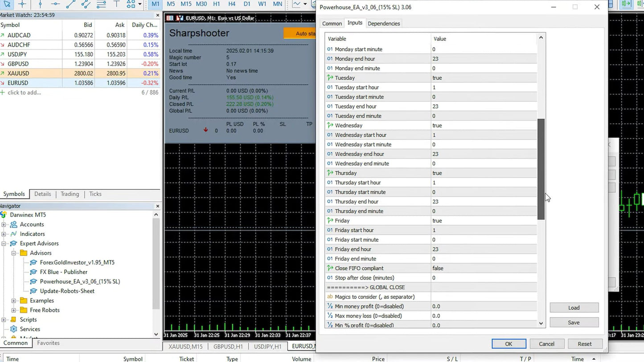The height and width of the screenshot is (362, 644).
Task: Select the equidistant channel tool
Action: 84,5
